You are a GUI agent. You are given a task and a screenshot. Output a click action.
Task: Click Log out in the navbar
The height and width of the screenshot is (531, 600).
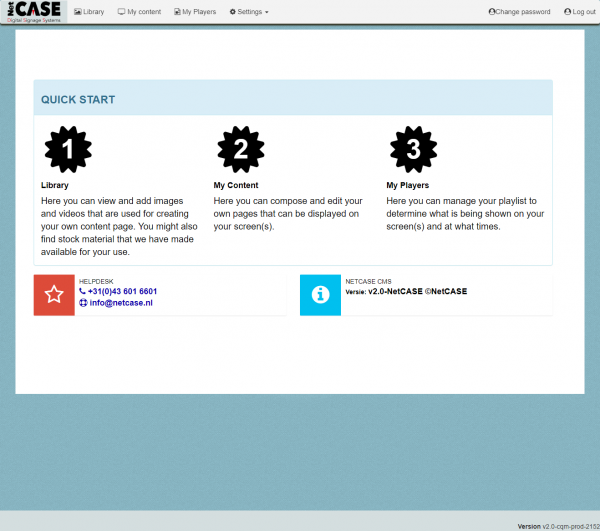pyautogui.click(x=580, y=12)
